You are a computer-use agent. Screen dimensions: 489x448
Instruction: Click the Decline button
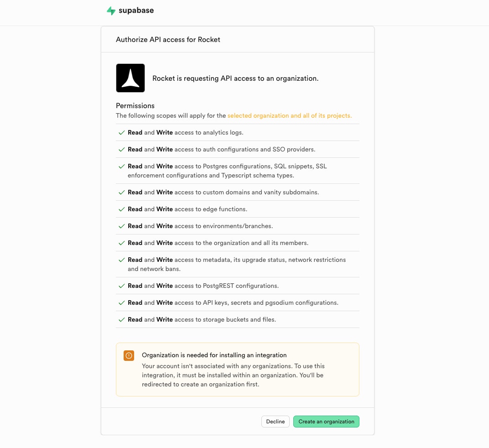275,422
